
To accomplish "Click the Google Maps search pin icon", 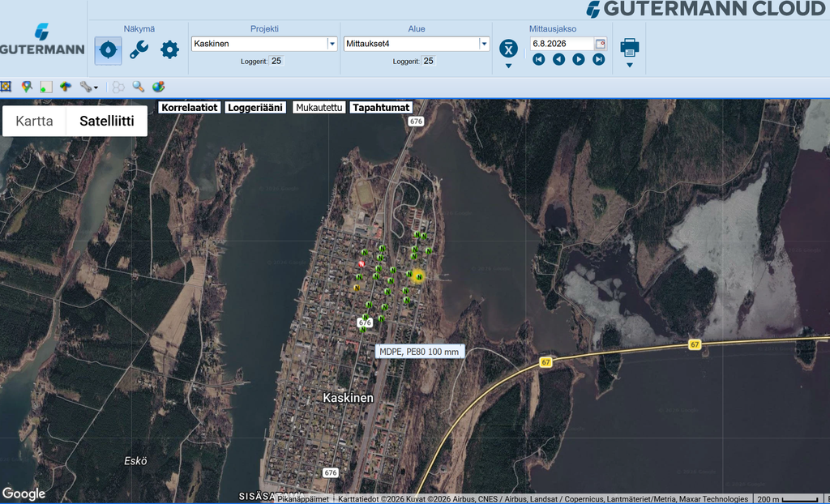I will pos(27,87).
